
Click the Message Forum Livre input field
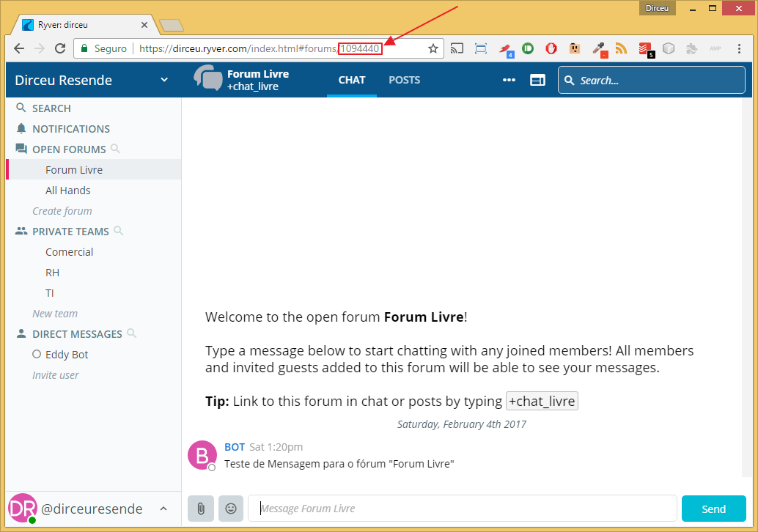462,509
